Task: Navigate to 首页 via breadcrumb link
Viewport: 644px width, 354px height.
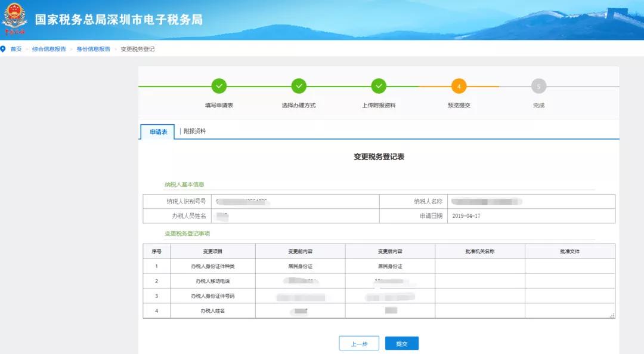Action: pos(16,49)
